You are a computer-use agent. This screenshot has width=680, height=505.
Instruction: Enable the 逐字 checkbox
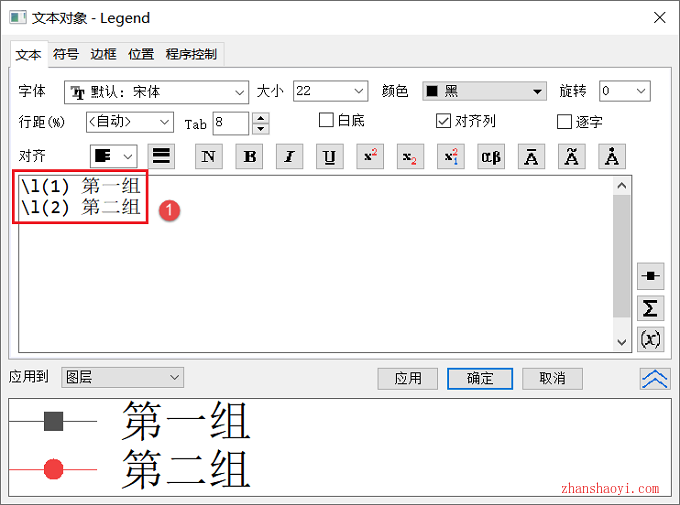click(564, 121)
